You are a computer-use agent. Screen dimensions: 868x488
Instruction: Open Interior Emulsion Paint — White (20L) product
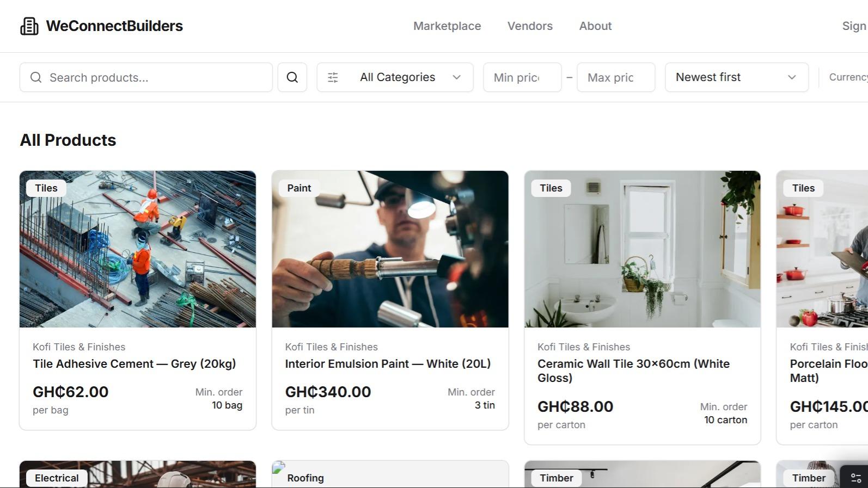tap(387, 364)
